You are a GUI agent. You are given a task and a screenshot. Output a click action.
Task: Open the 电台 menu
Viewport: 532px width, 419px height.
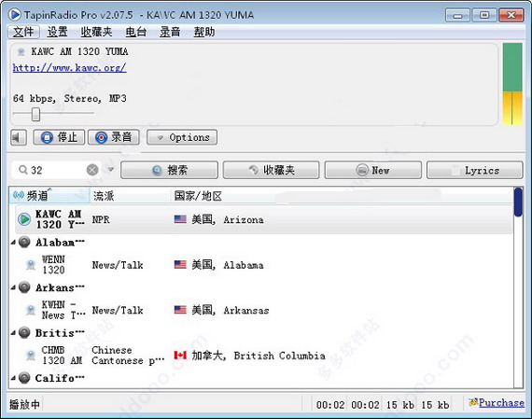click(136, 32)
